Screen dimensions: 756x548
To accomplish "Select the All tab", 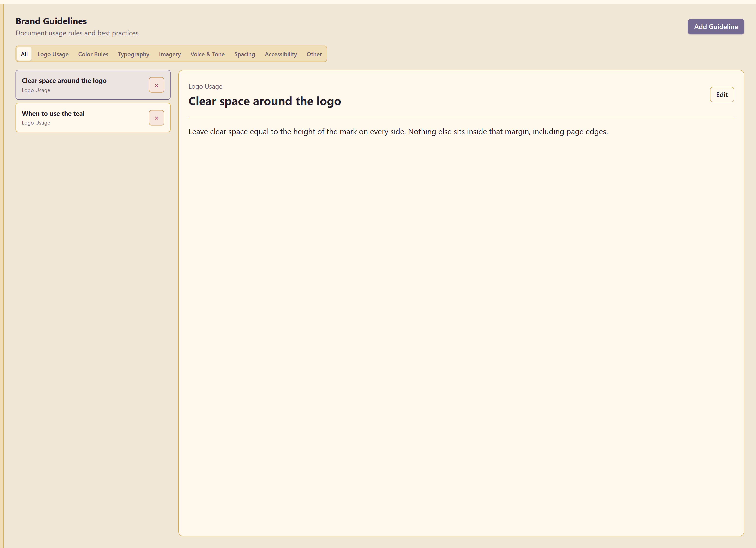I will (24, 54).
